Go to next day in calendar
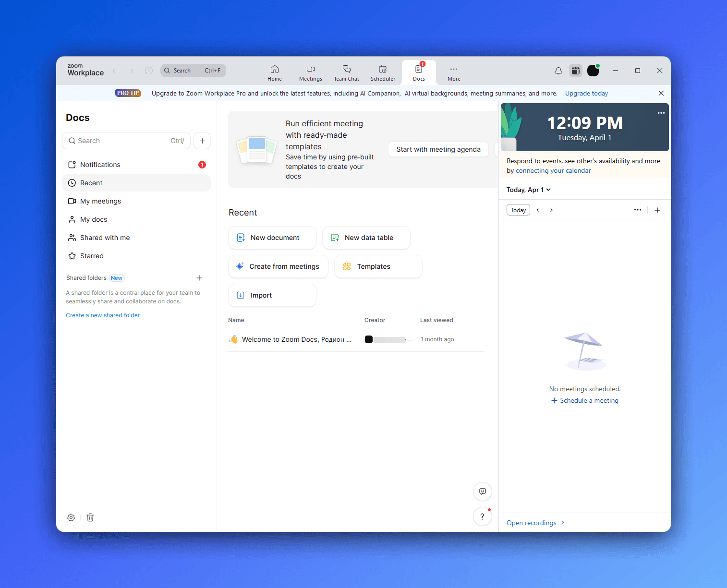This screenshot has width=727, height=588. pos(551,210)
